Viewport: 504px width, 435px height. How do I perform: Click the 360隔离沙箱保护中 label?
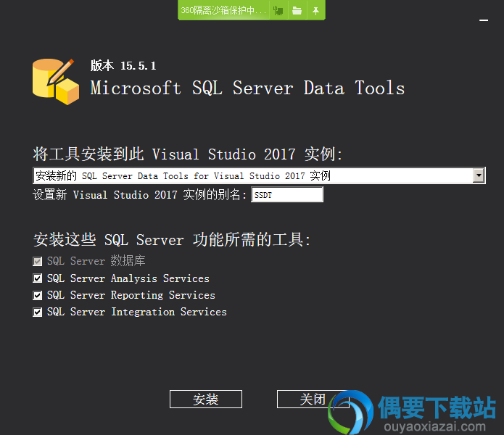coord(223,11)
